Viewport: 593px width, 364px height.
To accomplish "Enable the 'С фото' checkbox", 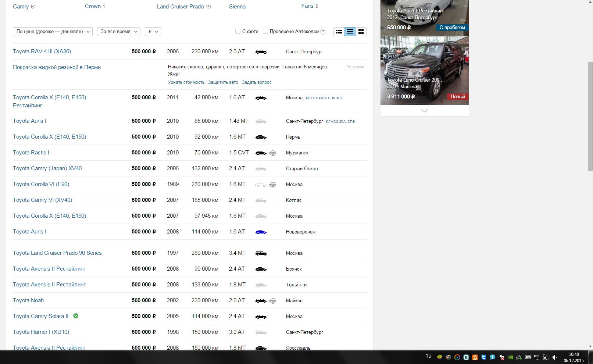I will click(238, 32).
